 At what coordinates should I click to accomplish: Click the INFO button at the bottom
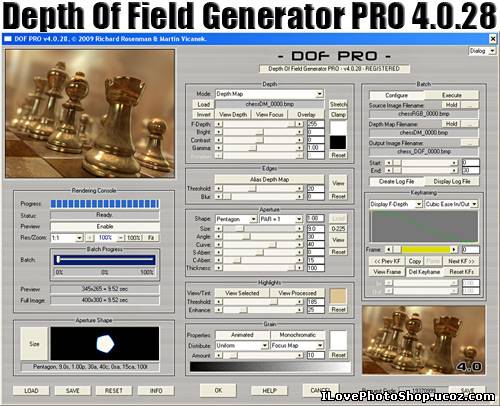(x=156, y=391)
